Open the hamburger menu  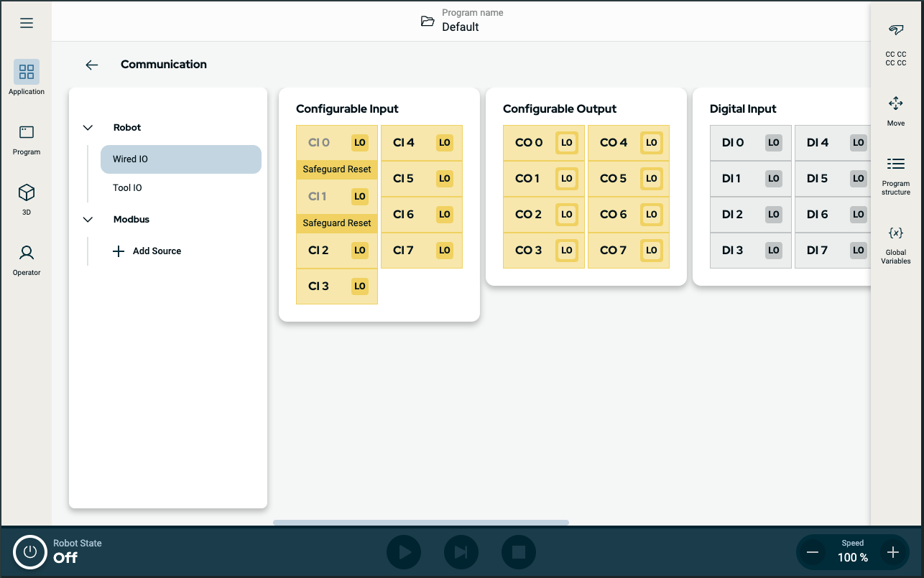[27, 23]
